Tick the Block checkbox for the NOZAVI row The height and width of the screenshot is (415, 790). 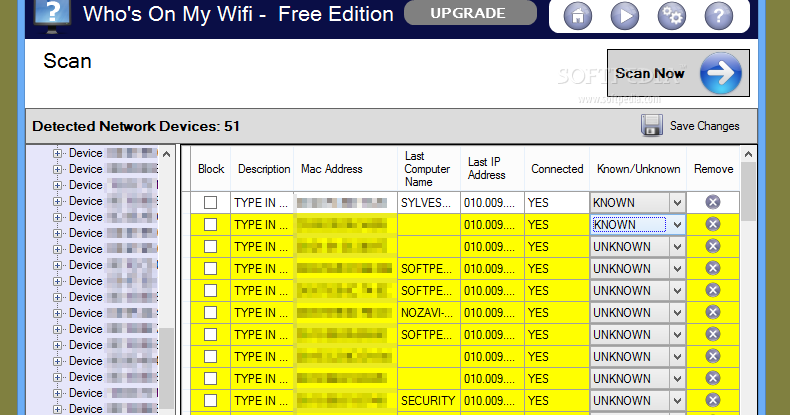pyautogui.click(x=210, y=313)
